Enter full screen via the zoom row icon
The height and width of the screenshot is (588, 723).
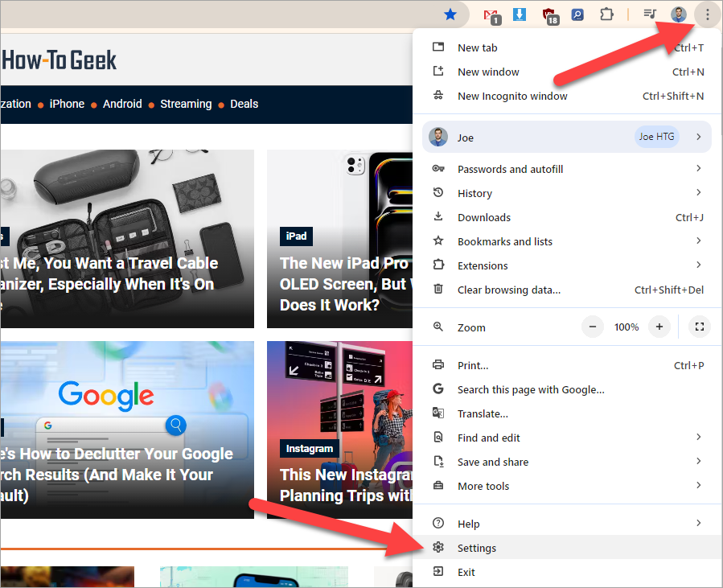pos(699,327)
